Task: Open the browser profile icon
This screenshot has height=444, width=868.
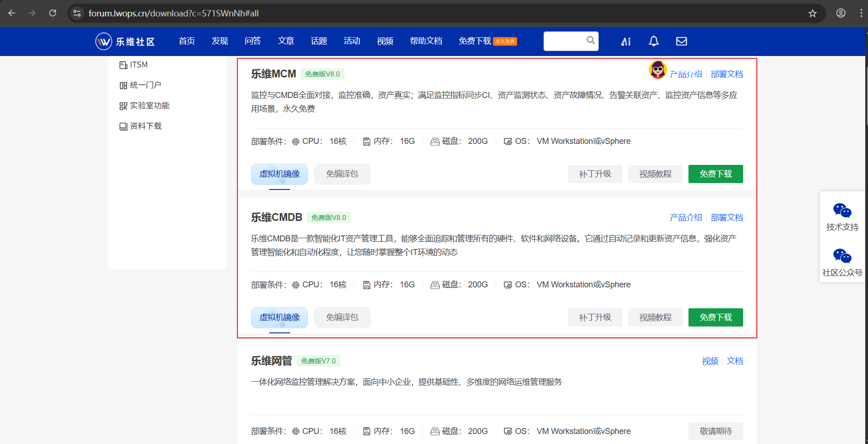Action: (x=841, y=13)
